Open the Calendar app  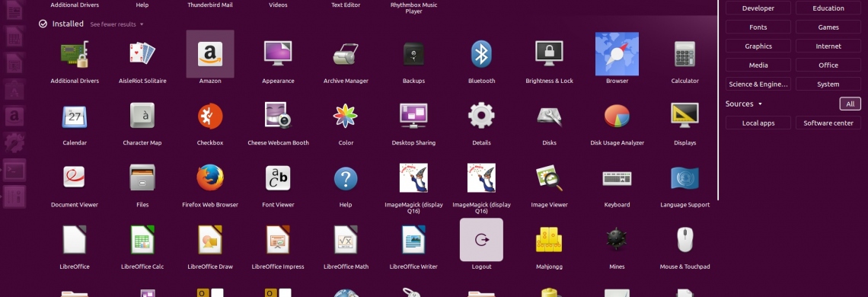(x=75, y=117)
